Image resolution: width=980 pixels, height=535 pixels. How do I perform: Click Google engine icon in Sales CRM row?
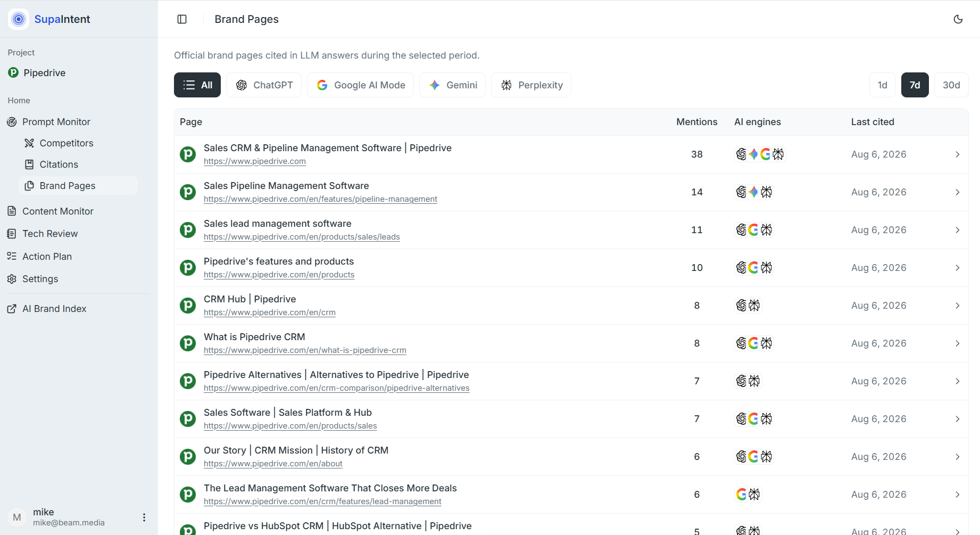(766, 154)
